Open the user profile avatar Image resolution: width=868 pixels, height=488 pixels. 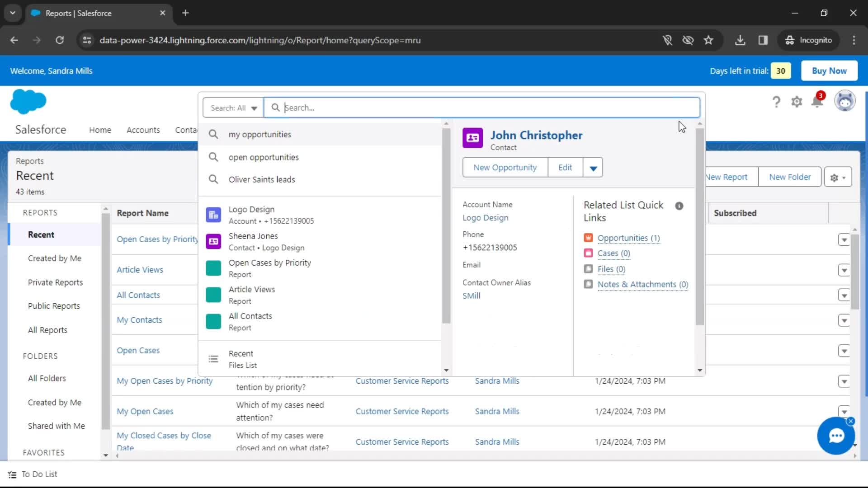844,101
